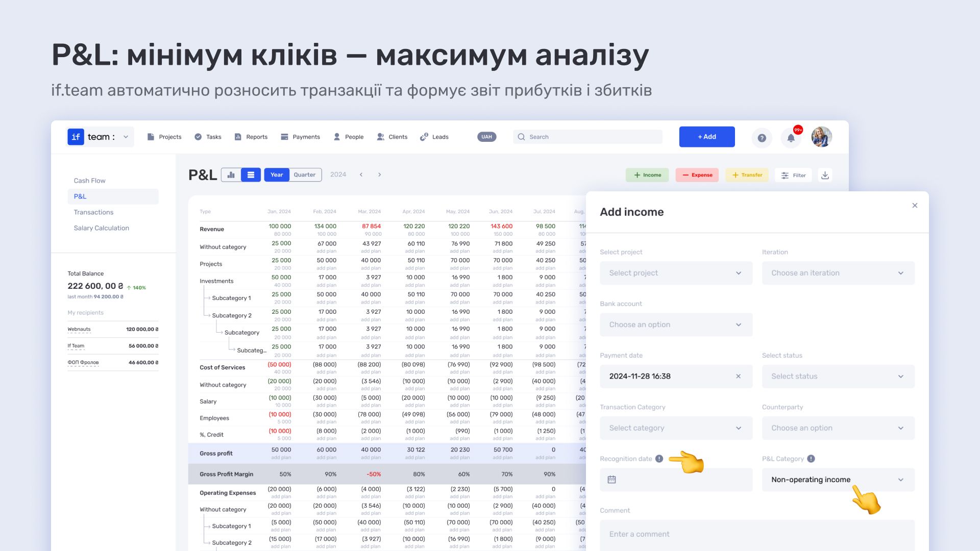Open Leads in the top navigation
This screenshot has width=980, height=551.
pyautogui.click(x=434, y=137)
